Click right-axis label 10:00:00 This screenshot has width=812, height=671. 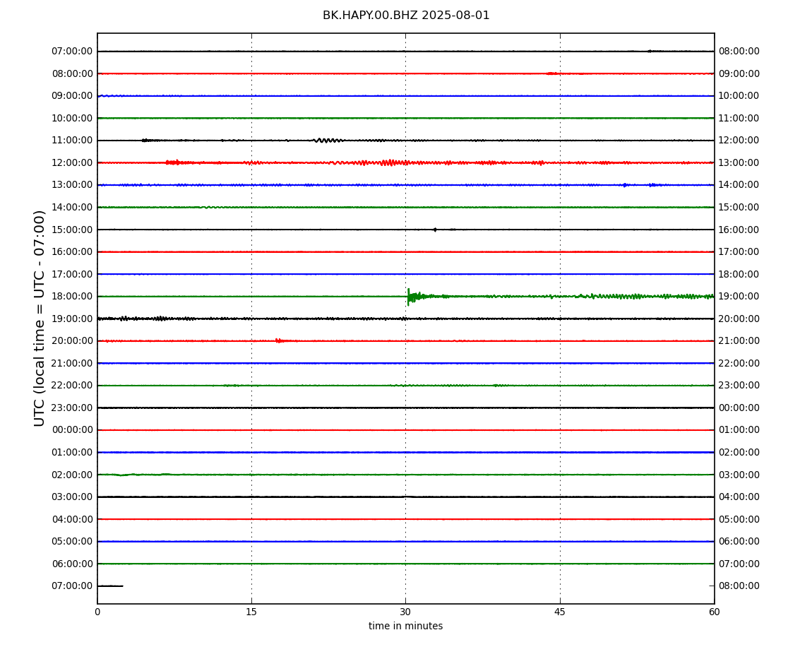tap(739, 96)
